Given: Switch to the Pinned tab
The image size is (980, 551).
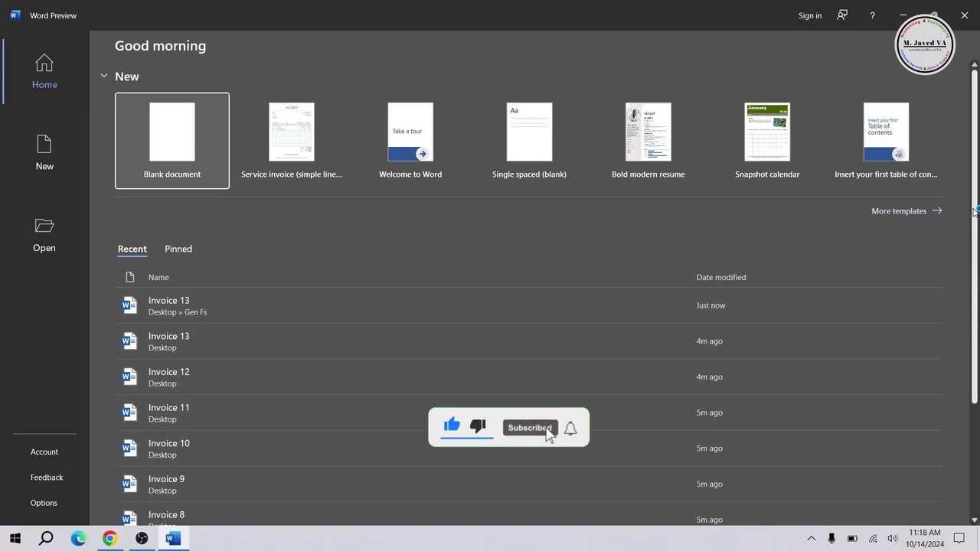Looking at the screenshot, I should pos(178,249).
